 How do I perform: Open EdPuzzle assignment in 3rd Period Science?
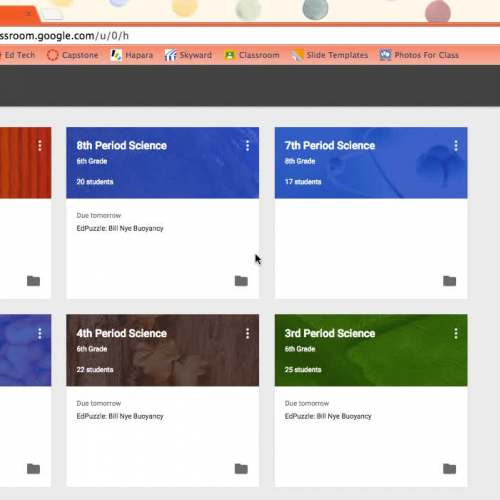[328, 416]
